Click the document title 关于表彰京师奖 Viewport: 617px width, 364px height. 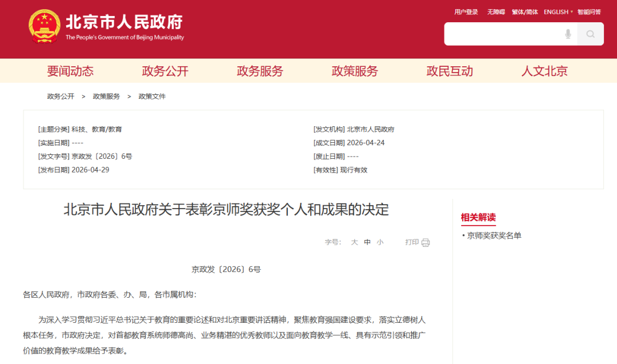226,210
